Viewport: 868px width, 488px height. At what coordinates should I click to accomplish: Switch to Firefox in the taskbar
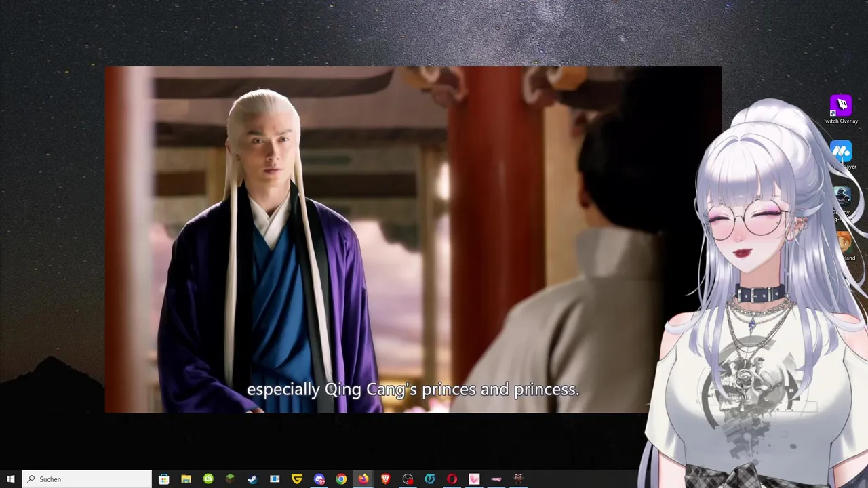[x=363, y=479]
